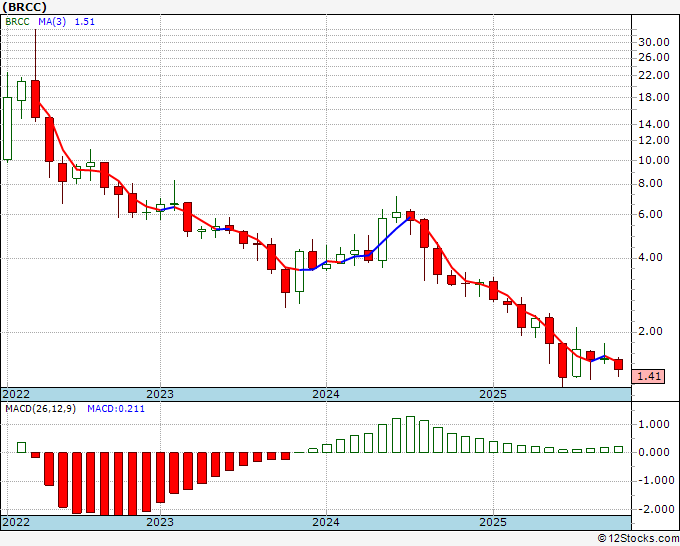
Task: Click the 1.000 MACD axis label
Action: click(654, 425)
